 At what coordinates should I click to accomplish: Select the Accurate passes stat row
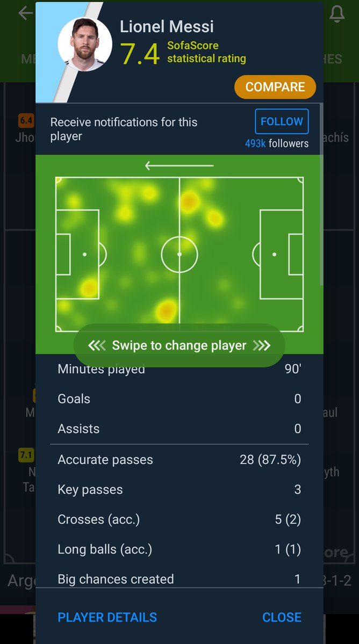[x=179, y=460]
